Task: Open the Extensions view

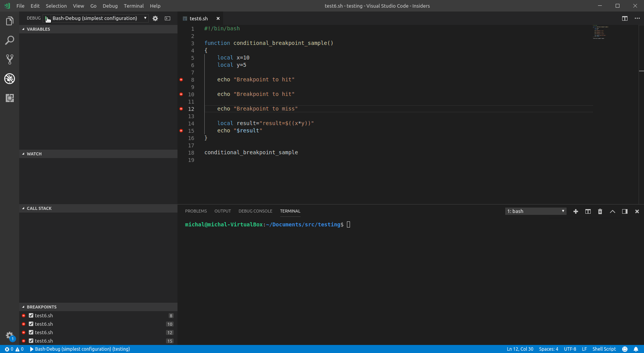Action: [x=10, y=98]
